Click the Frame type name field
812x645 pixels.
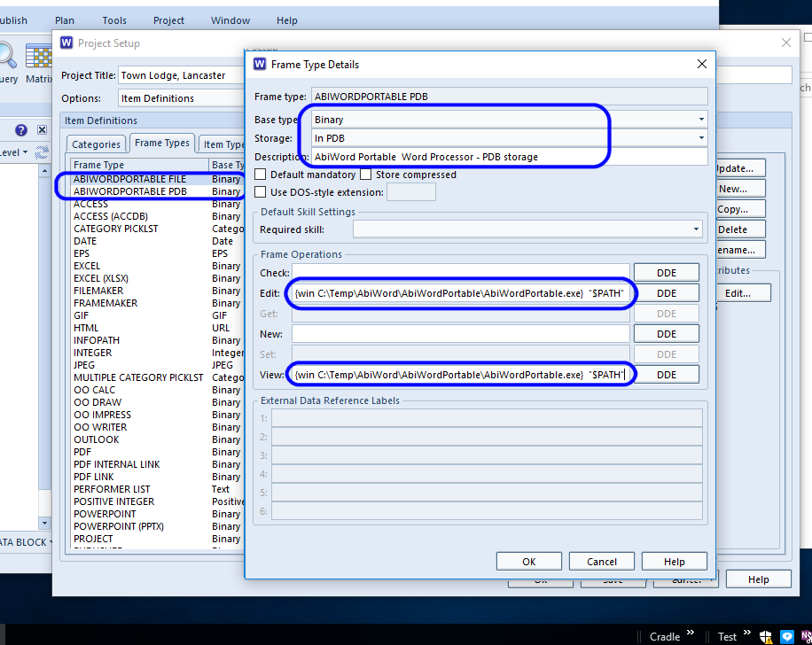pyautogui.click(x=509, y=97)
